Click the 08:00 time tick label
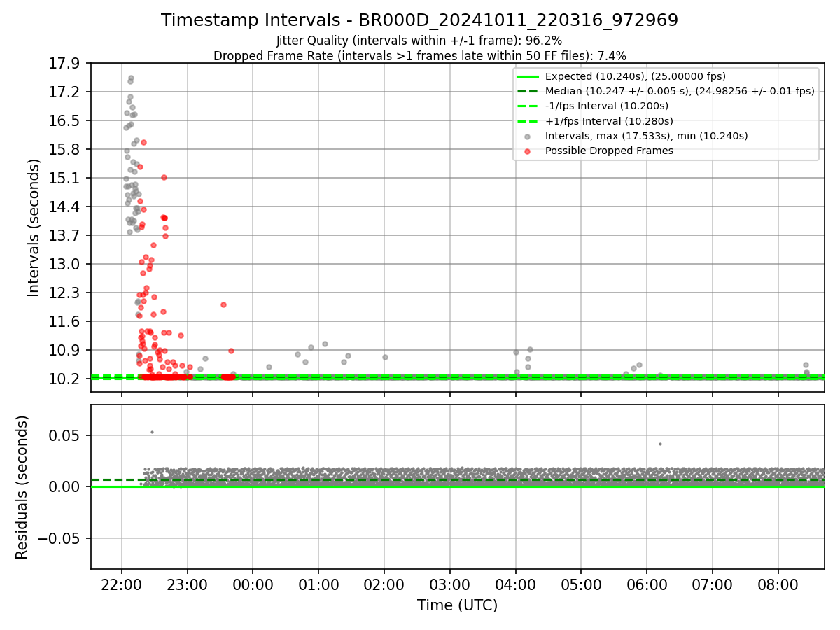840x630 pixels. [778, 584]
